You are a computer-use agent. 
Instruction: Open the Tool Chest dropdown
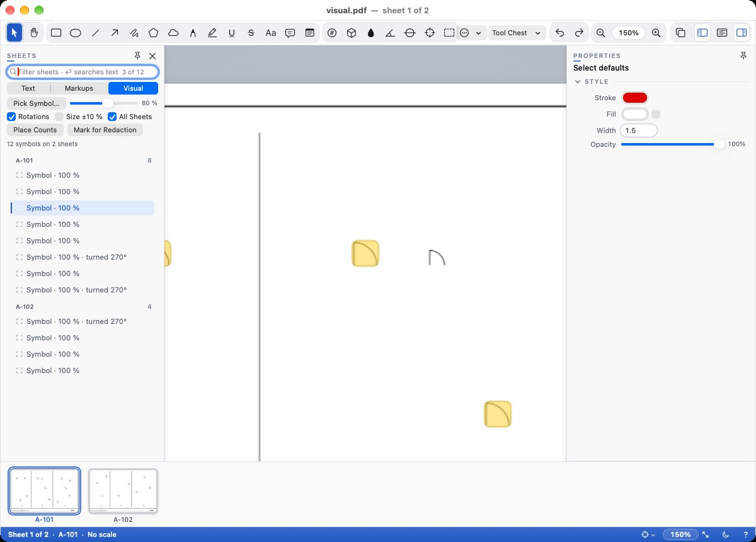coord(517,33)
